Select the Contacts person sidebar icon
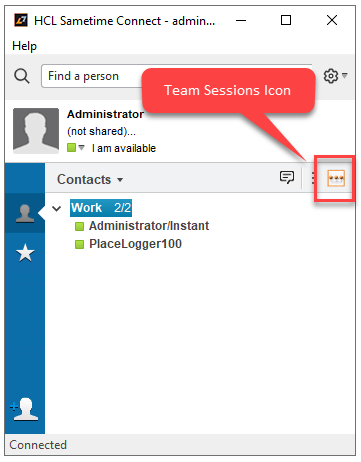Viewport: 361px width, 462px height. click(25, 213)
